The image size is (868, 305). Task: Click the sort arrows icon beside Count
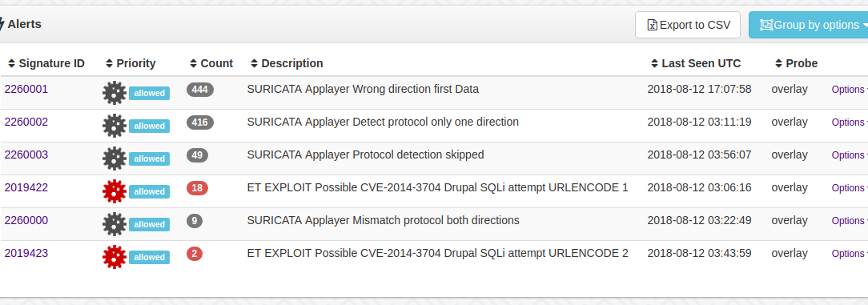pos(193,64)
